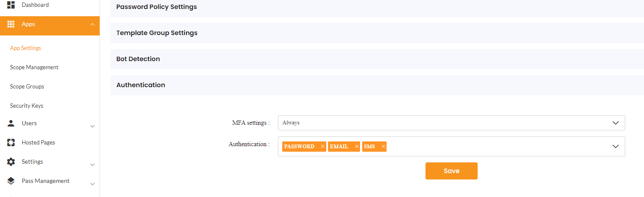644x197 pixels.
Task: Click the Users person icon
Action: click(11, 123)
